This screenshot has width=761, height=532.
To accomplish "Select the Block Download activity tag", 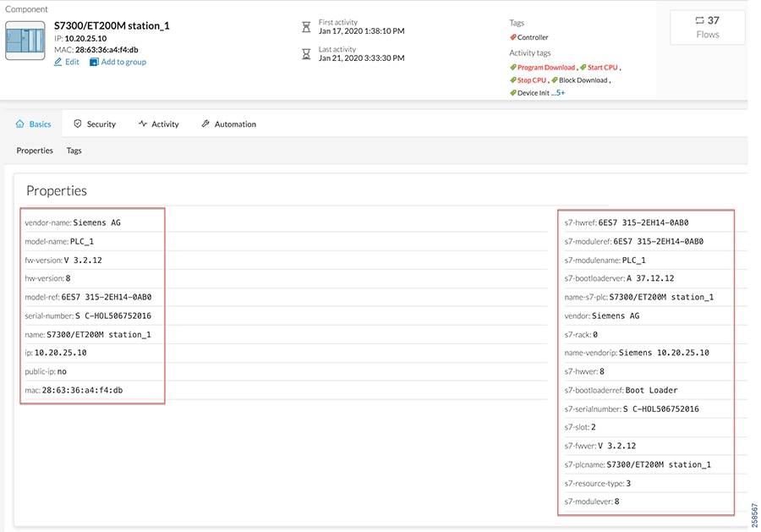I will [583, 80].
